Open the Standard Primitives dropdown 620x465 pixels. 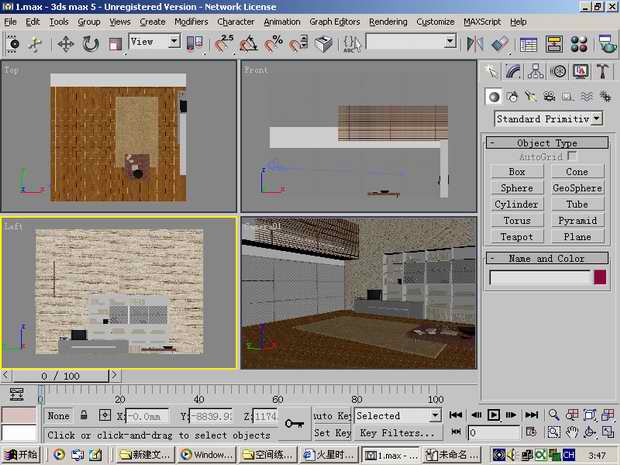(548, 119)
